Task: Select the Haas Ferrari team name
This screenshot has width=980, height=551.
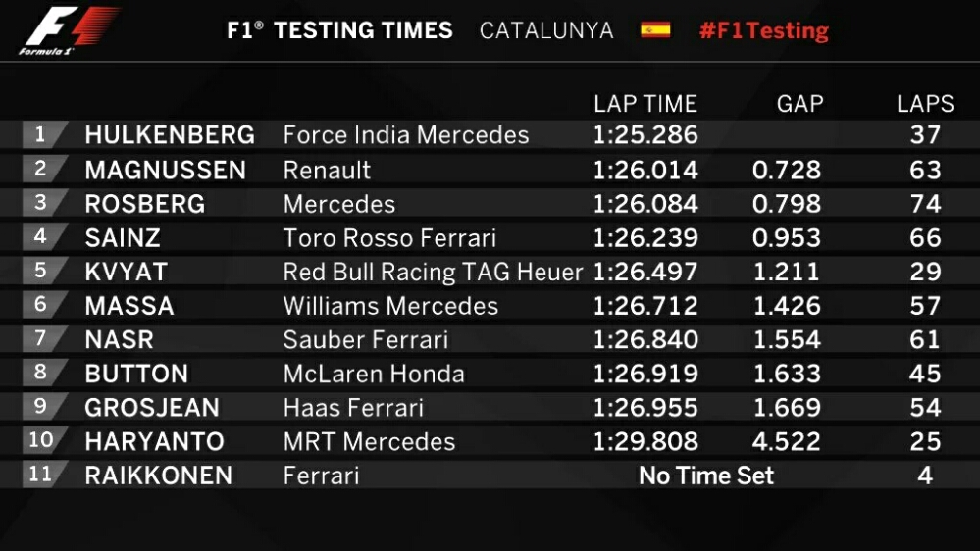Action: pos(353,407)
